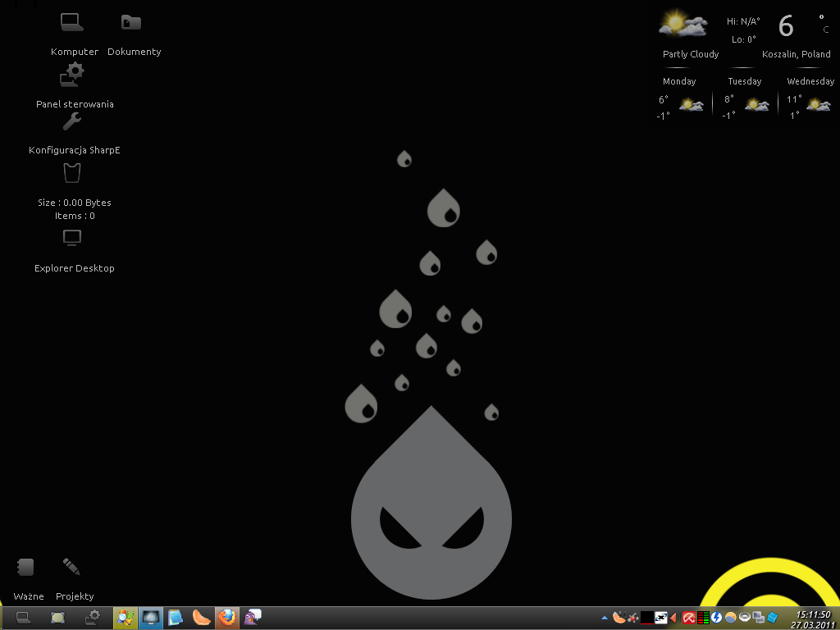Click the white arrows network tray icon
The image size is (840, 630).
pos(661,618)
